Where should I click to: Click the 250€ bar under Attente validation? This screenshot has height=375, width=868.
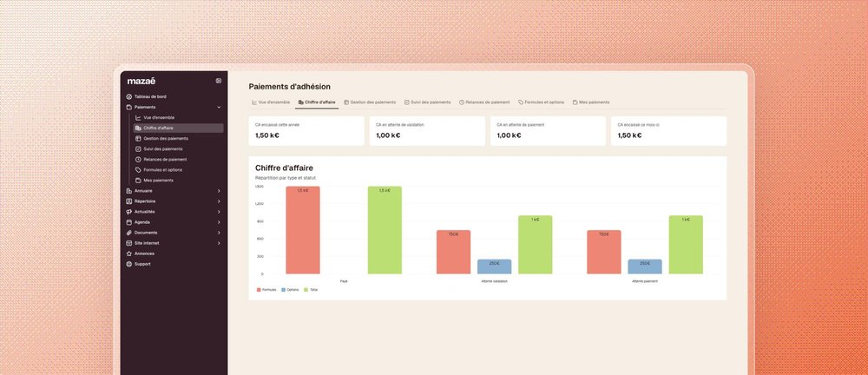click(x=495, y=266)
